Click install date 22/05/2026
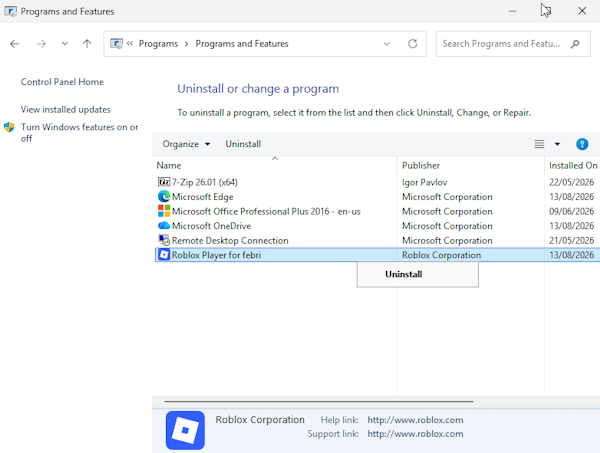The width and height of the screenshot is (600, 453). 571,182
